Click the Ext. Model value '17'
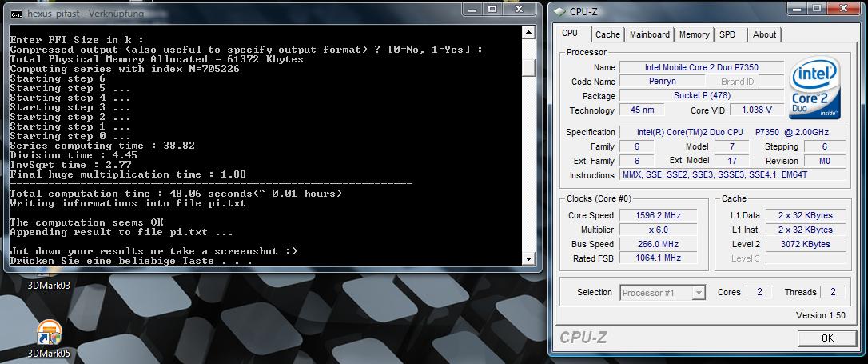 pyautogui.click(x=732, y=161)
